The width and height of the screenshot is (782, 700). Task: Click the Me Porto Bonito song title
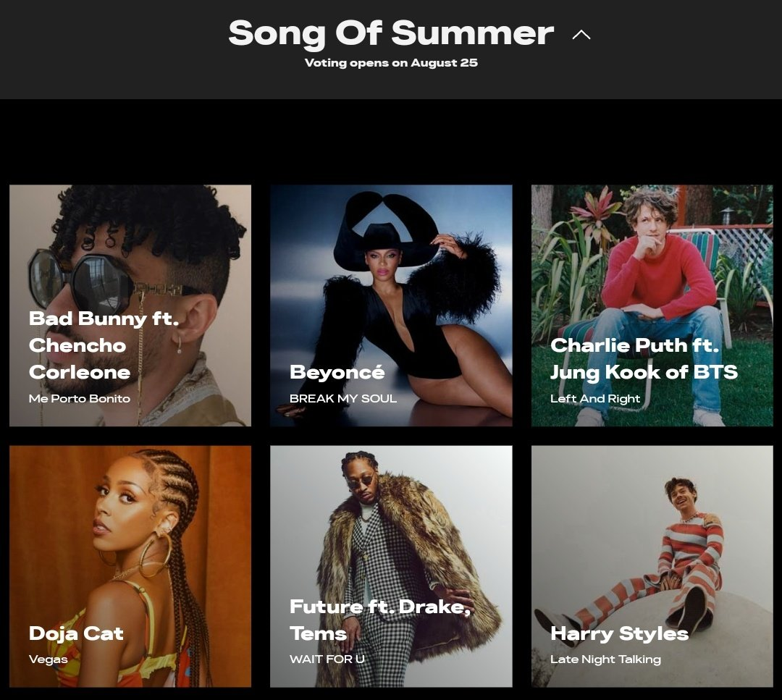pos(80,398)
